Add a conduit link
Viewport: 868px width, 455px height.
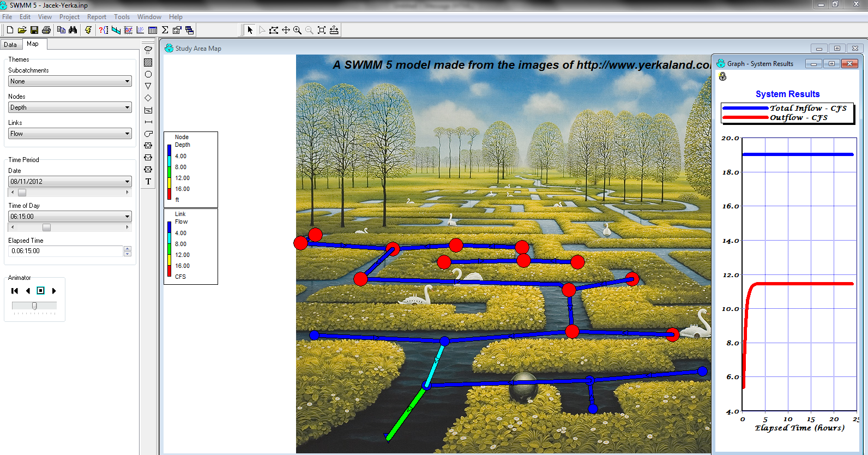[x=148, y=122]
